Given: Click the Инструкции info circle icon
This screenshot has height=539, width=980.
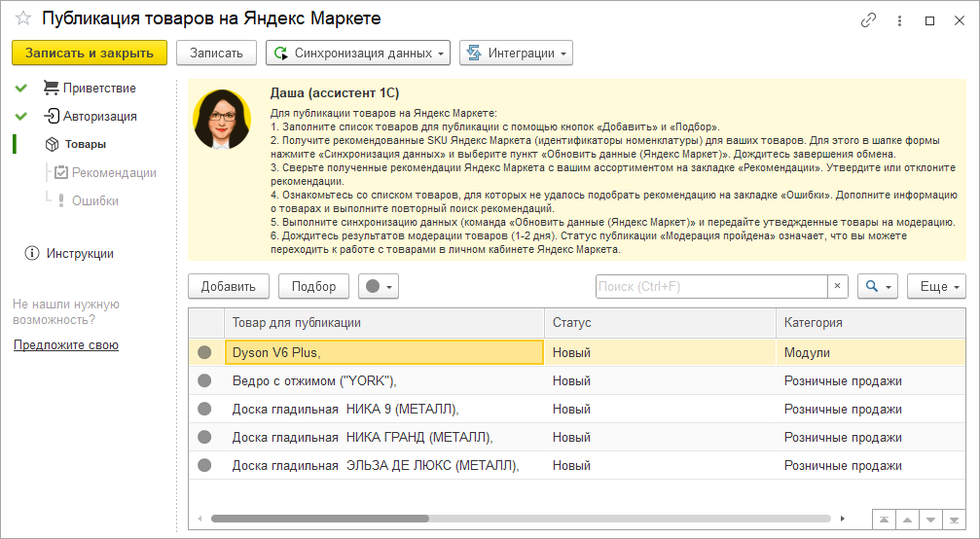Looking at the screenshot, I should 31,253.
